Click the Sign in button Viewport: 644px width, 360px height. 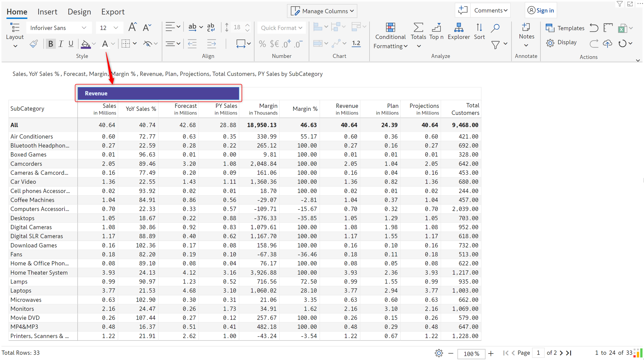pos(541,11)
